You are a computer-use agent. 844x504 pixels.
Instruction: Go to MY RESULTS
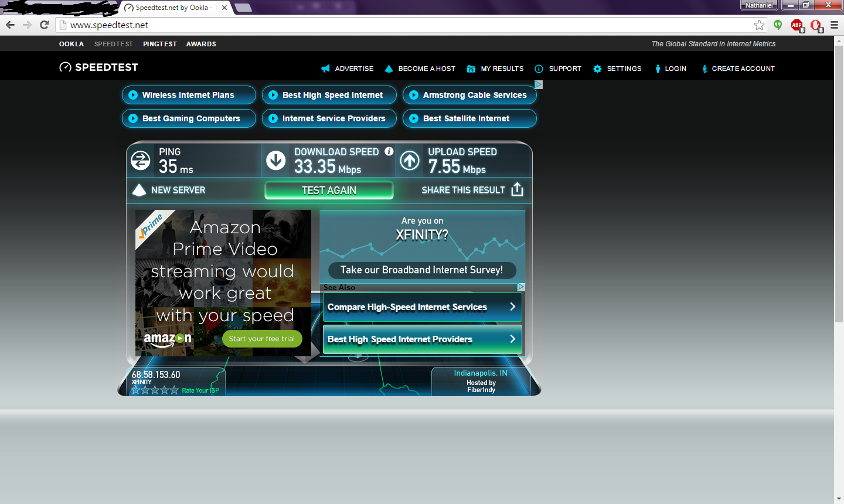coord(502,69)
